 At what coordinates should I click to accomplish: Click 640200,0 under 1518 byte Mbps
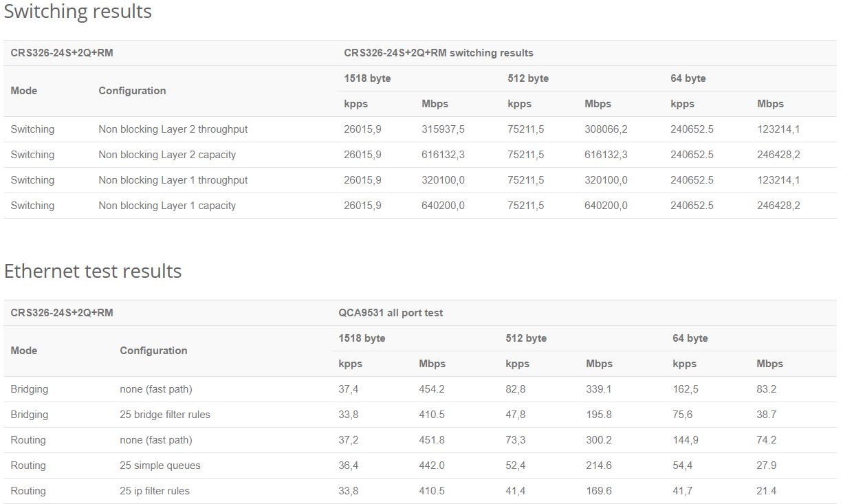[x=443, y=206]
